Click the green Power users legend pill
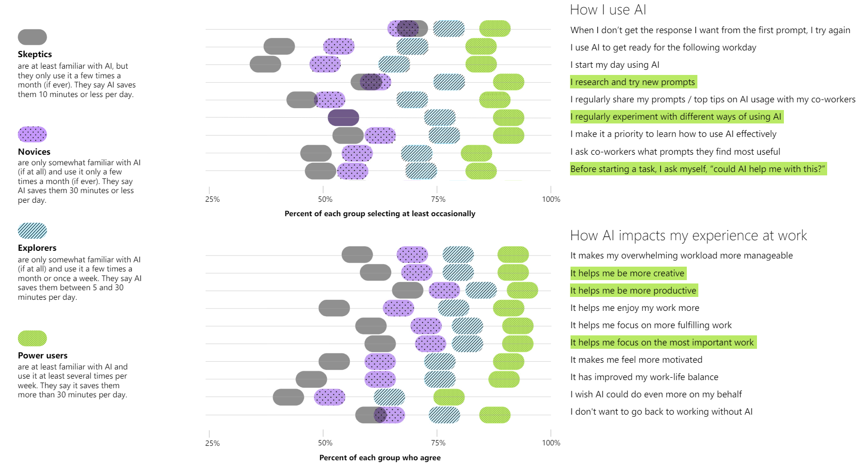Image resolution: width=868 pixels, height=467 pixels. (32, 339)
